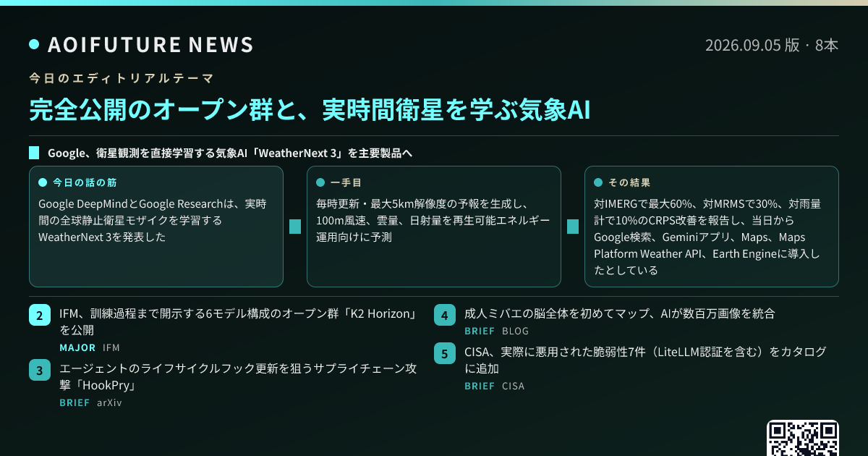Screen dimensions: 868x456
Task: Open the CISA vulnerabilities catalog story
Action: (x=645, y=360)
